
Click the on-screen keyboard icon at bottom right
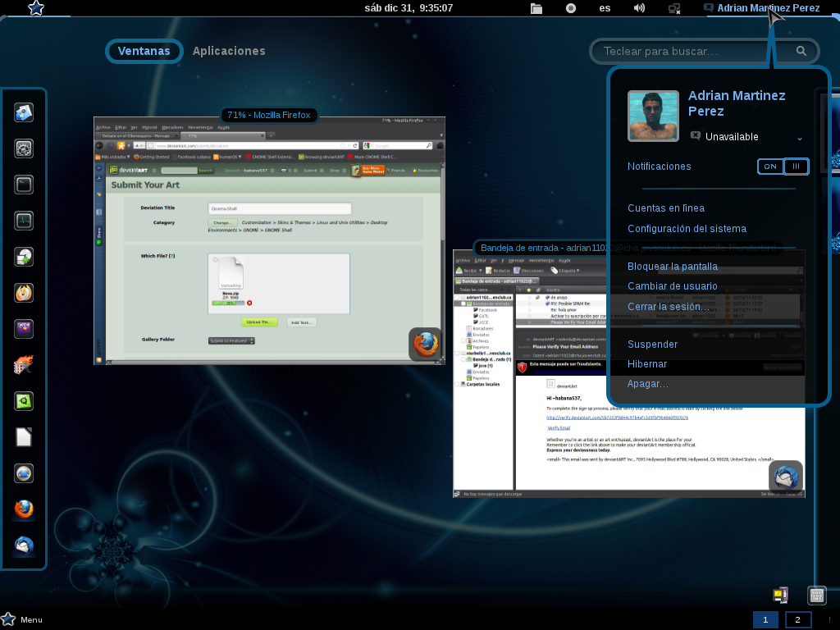816,595
